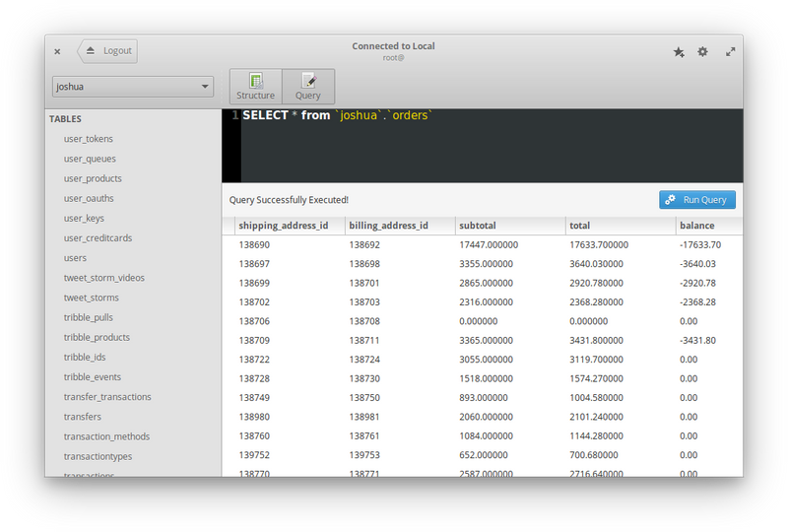Close the window with the x icon
Screen dimensions: 788x532
coord(57,51)
